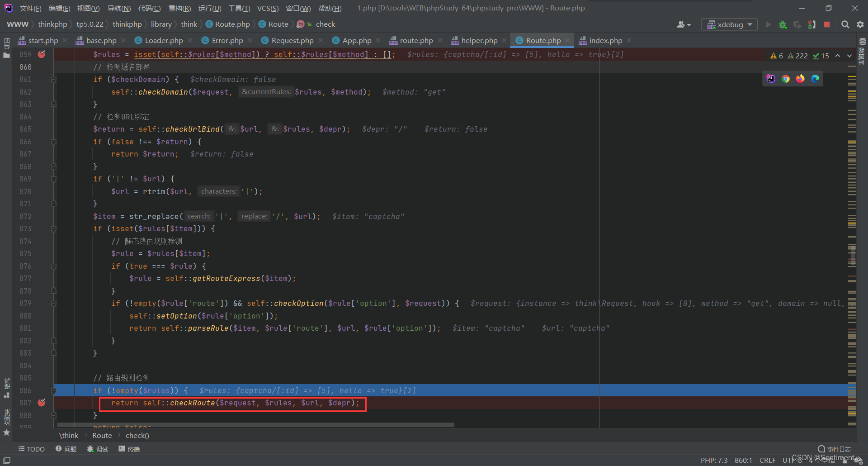Click the red Stop button

[827, 24]
